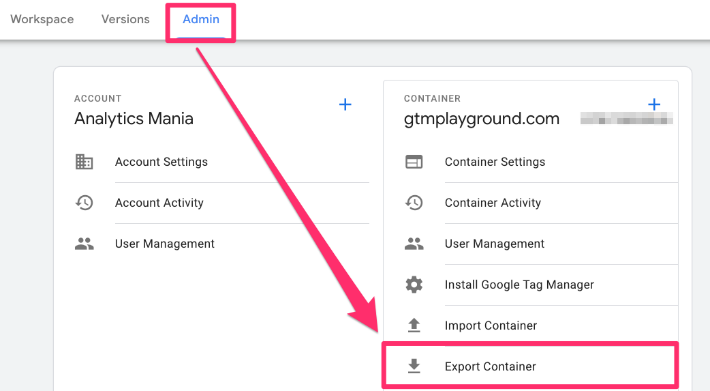Switch to the Workspace tab
The image size is (710, 391).
click(x=42, y=19)
